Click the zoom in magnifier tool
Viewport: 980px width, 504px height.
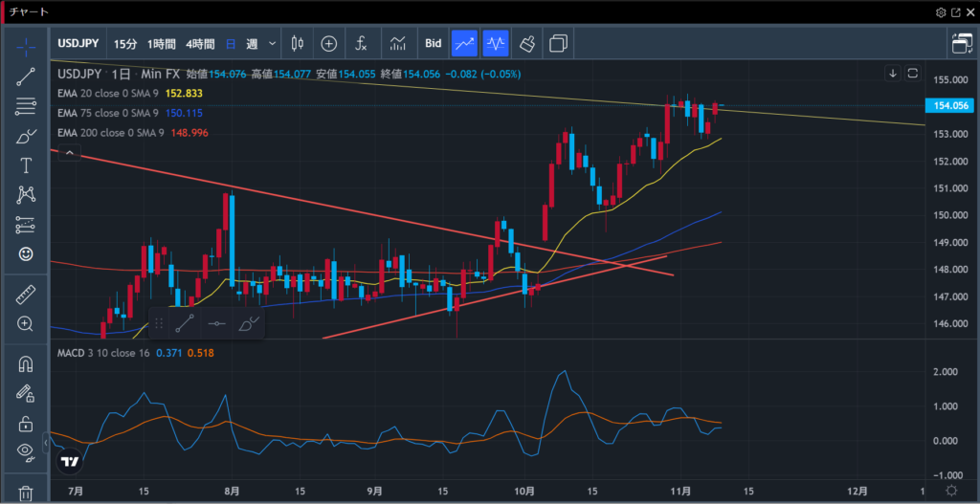(26, 323)
